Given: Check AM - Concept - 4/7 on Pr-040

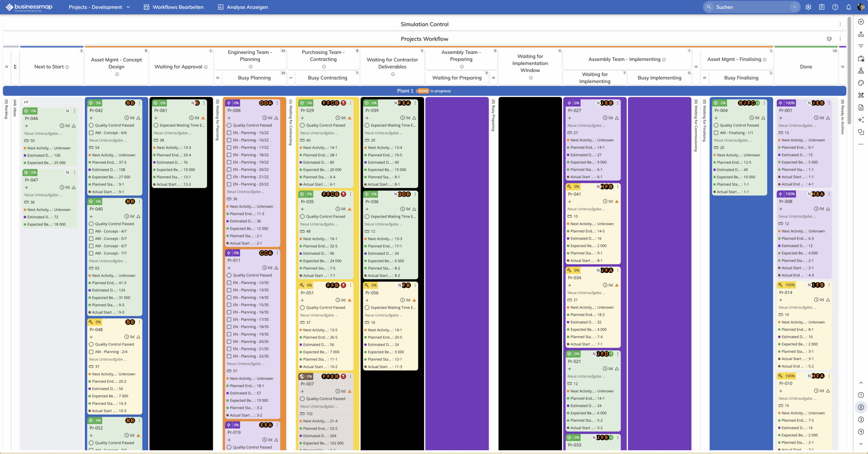Looking at the screenshot, I should [91, 231].
